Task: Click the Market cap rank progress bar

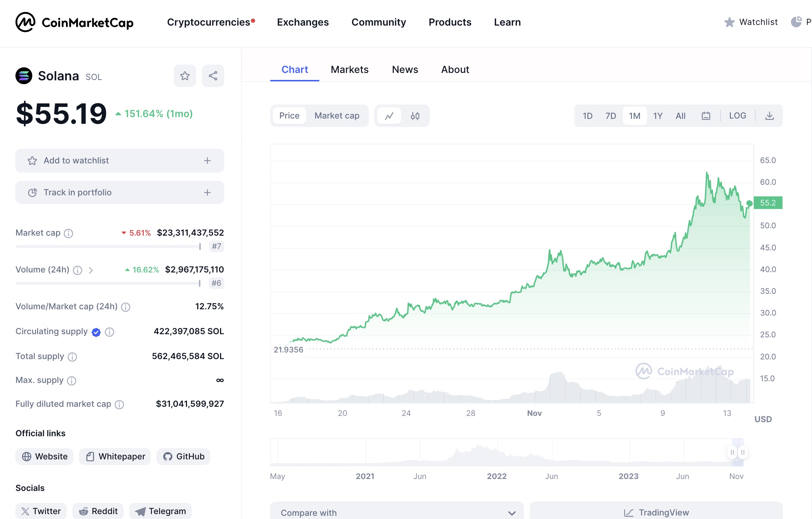Action: 108,247
